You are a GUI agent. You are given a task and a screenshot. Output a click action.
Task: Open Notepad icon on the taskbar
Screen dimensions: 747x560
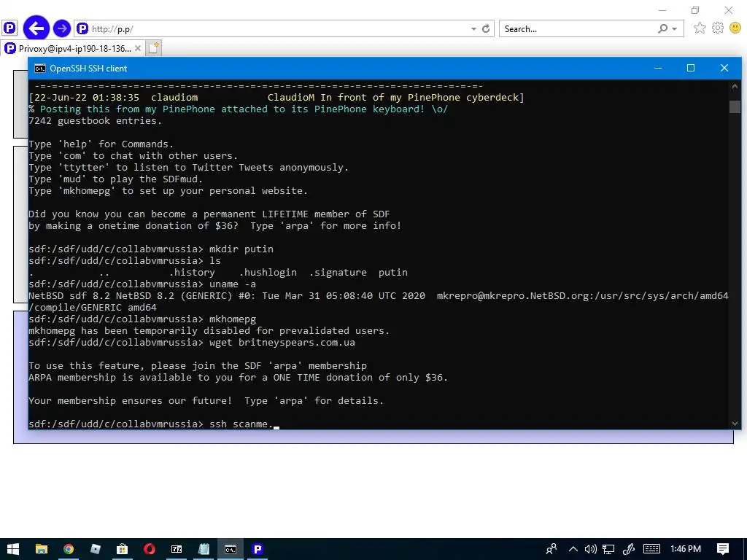204,549
